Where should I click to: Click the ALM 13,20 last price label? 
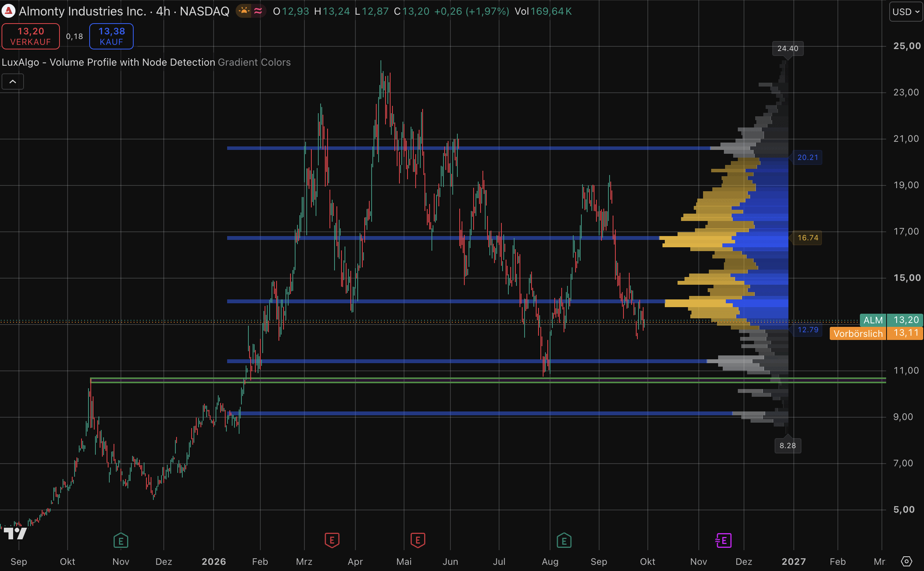[x=892, y=320]
